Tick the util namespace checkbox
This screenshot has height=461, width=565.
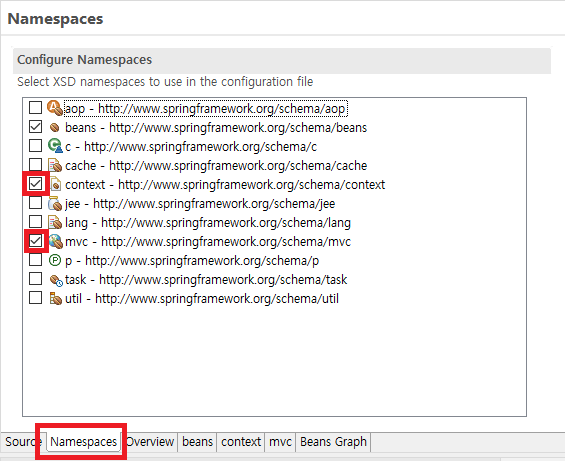[x=35, y=298]
